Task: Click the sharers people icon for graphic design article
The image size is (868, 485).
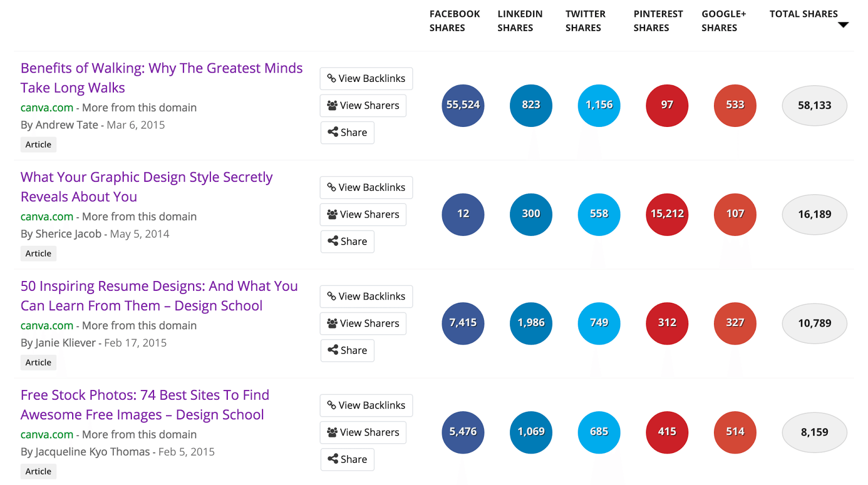Action: click(331, 214)
